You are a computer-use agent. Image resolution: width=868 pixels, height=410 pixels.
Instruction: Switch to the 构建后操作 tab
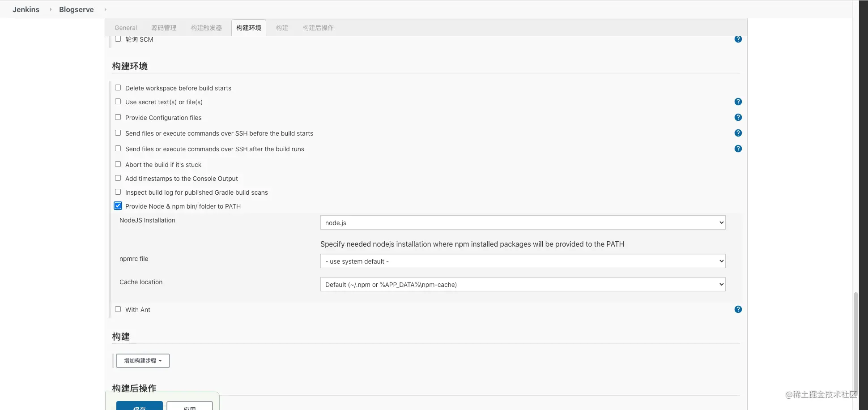pyautogui.click(x=318, y=28)
